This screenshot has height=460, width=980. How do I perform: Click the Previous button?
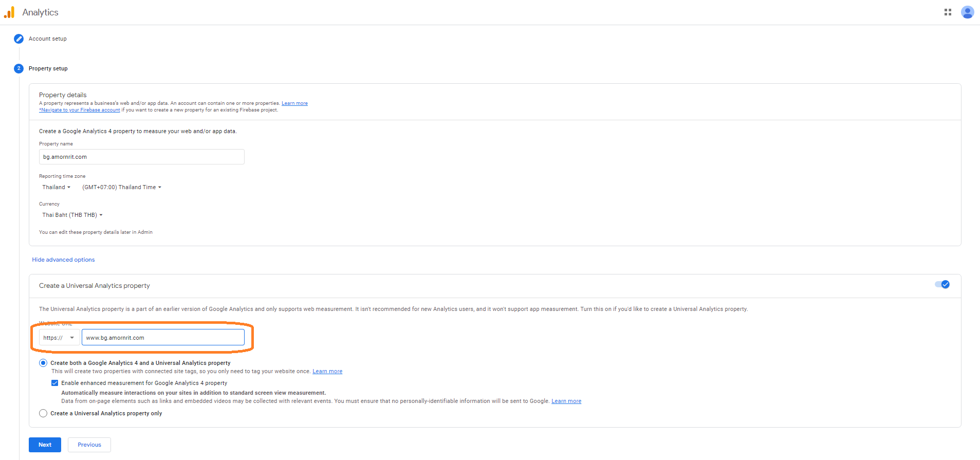click(x=89, y=445)
